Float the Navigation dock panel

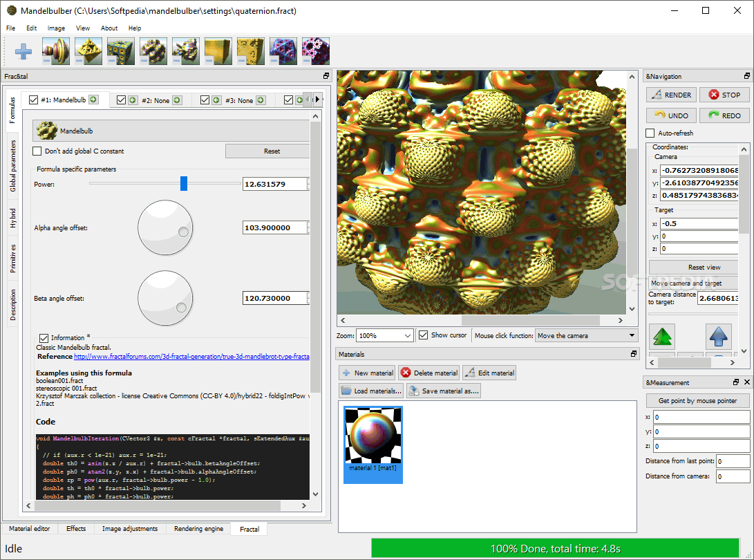pyautogui.click(x=747, y=76)
